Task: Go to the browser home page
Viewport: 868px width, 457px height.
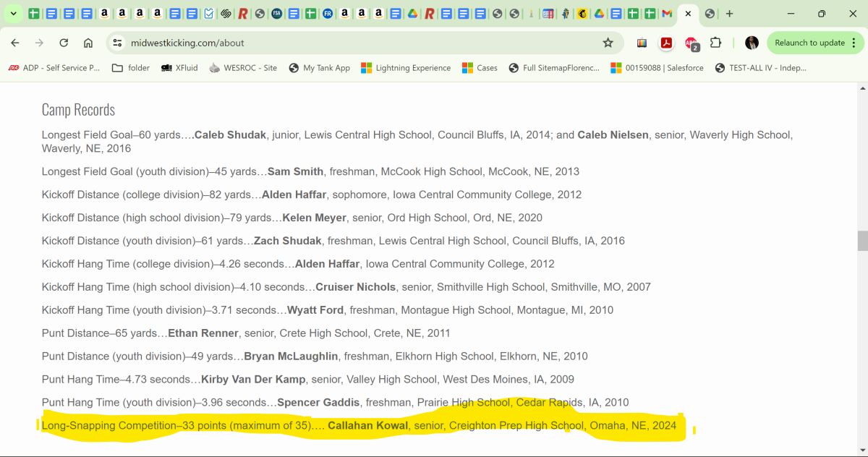Action: click(88, 43)
